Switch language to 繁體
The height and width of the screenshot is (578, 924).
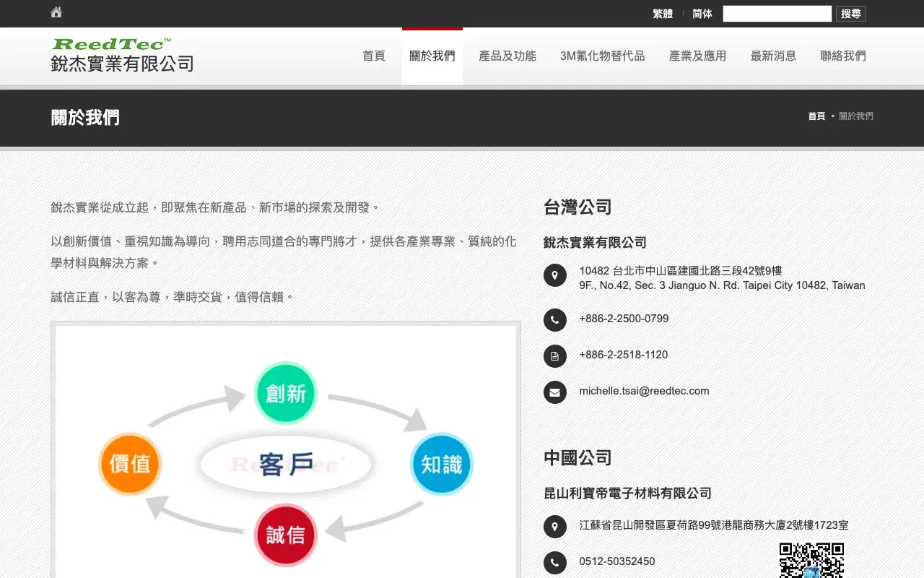(x=663, y=14)
